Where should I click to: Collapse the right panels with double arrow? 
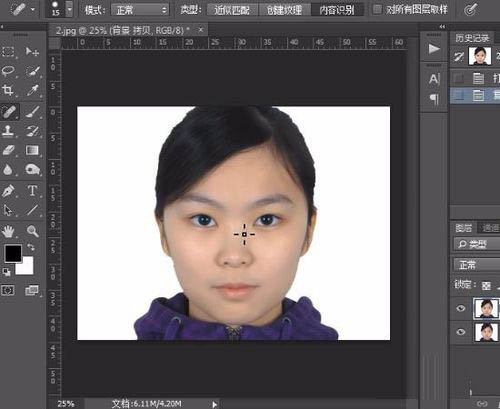(442, 27)
